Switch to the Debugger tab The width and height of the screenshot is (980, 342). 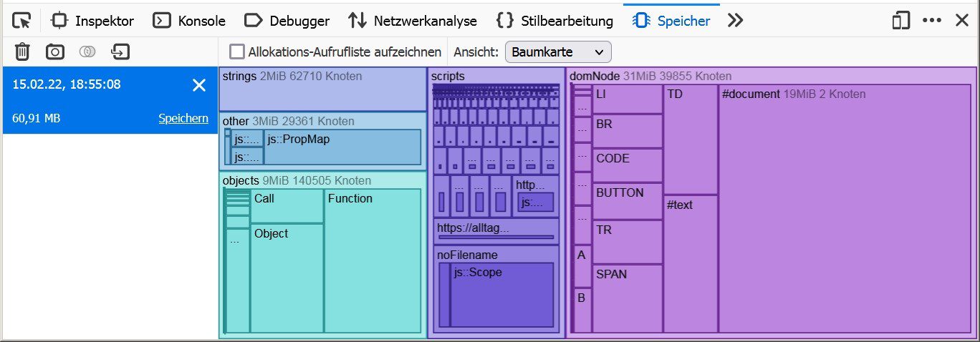pyautogui.click(x=287, y=21)
